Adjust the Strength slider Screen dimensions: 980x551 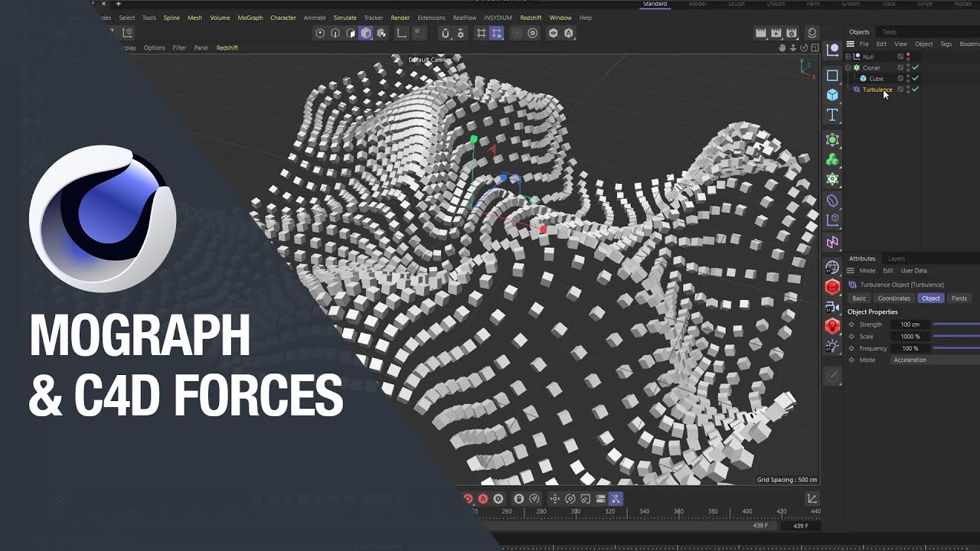pyautogui.click(x=956, y=324)
